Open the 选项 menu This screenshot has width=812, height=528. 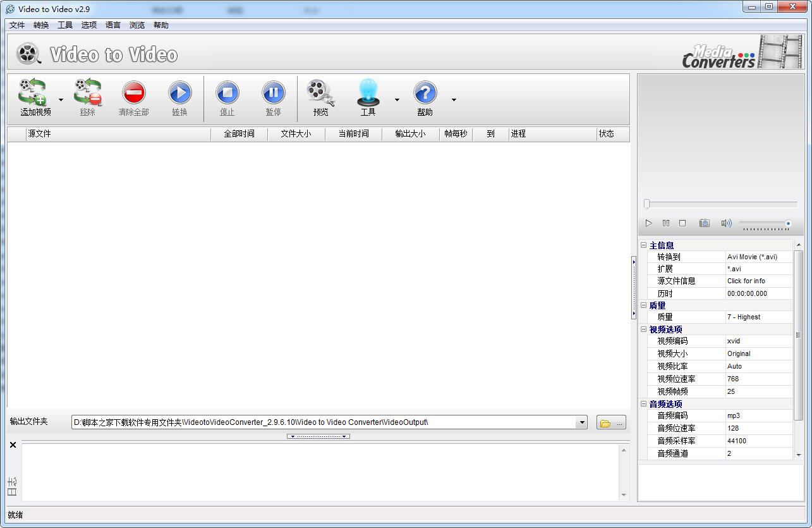point(89,25)
